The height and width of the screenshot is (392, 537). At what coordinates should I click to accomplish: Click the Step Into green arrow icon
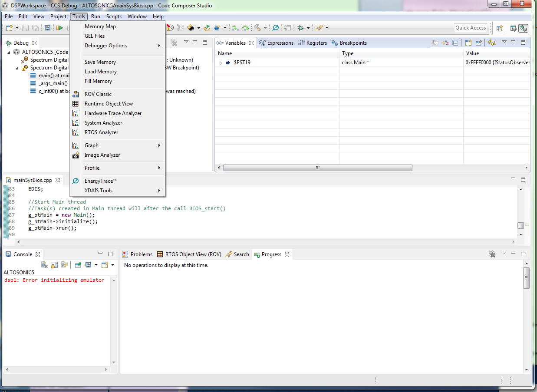pyautogui.click(x=235, y=28)
